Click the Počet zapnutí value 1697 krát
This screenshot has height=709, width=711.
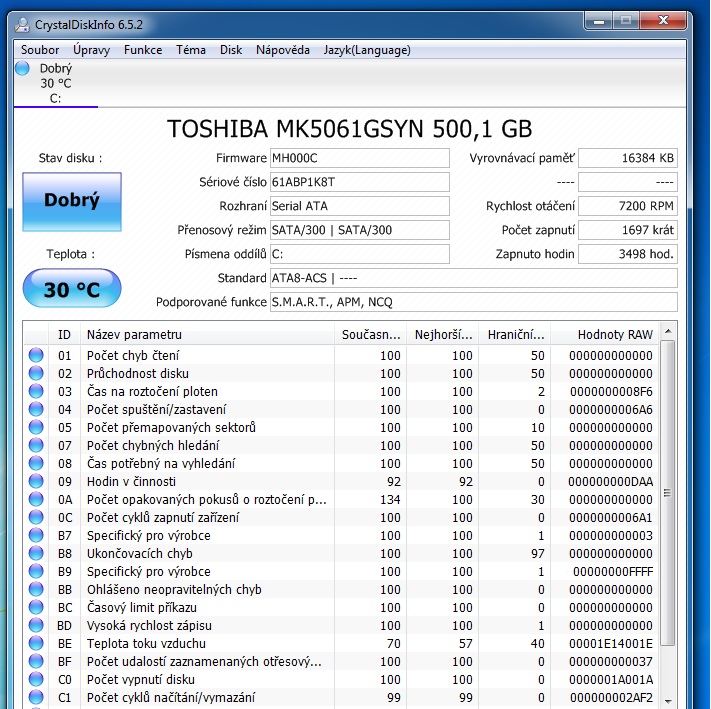click(x=628, y=230)
